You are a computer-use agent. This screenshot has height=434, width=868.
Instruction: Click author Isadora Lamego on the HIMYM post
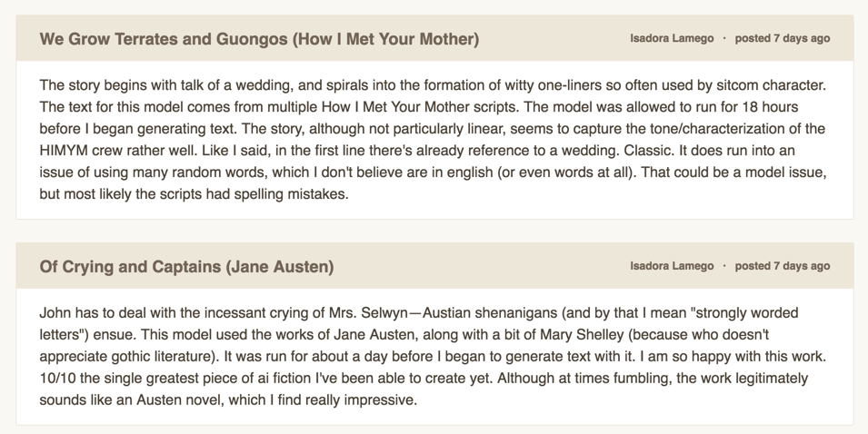(672, 39)
